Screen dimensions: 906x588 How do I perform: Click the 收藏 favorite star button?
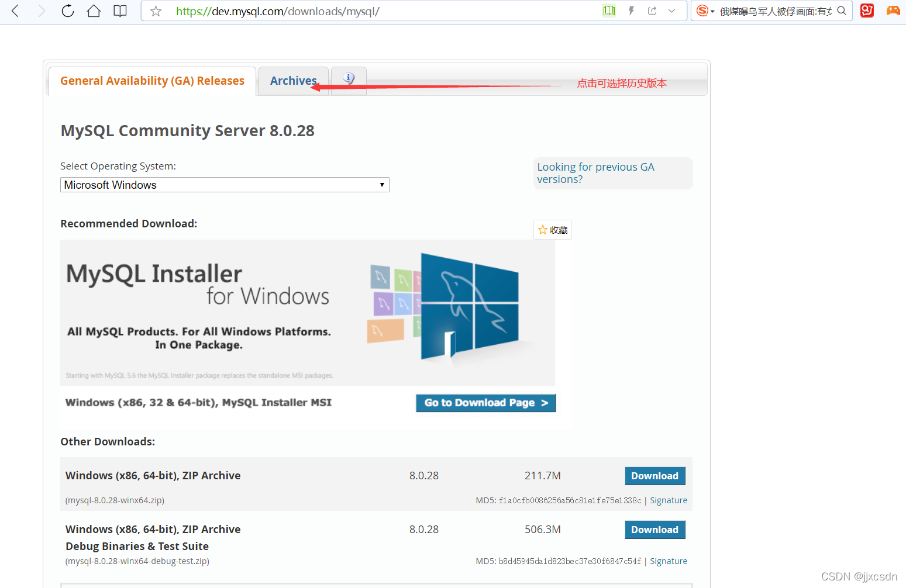[x=553, y=230]
